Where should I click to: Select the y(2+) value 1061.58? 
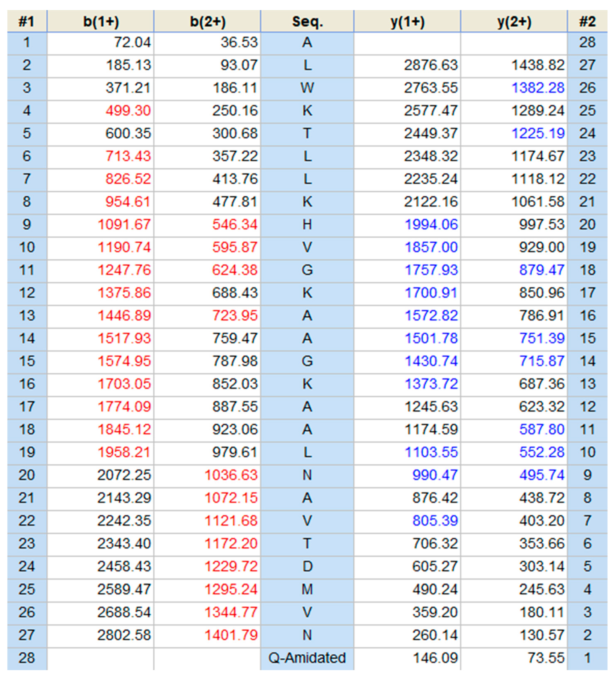(x=538, y=202)
